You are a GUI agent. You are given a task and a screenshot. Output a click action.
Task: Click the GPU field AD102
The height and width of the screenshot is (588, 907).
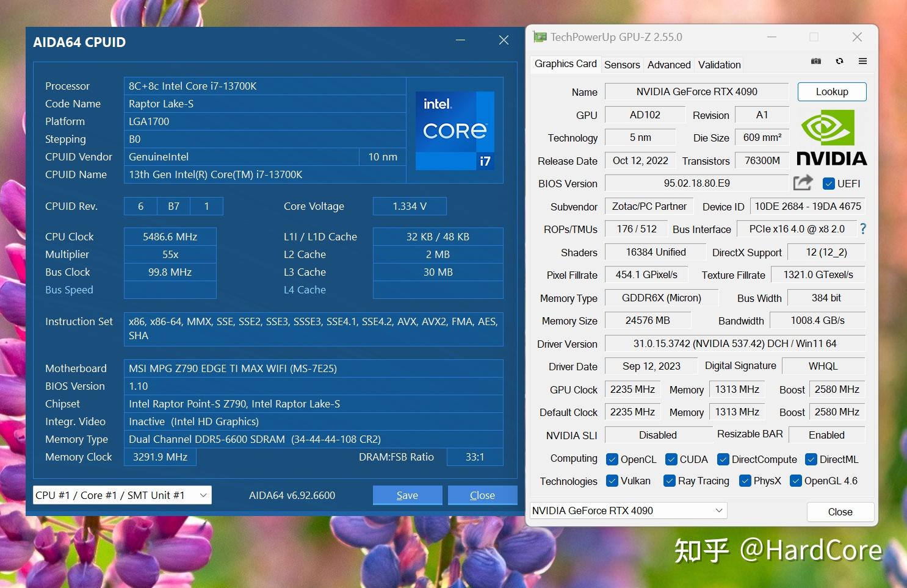[645, 115]
